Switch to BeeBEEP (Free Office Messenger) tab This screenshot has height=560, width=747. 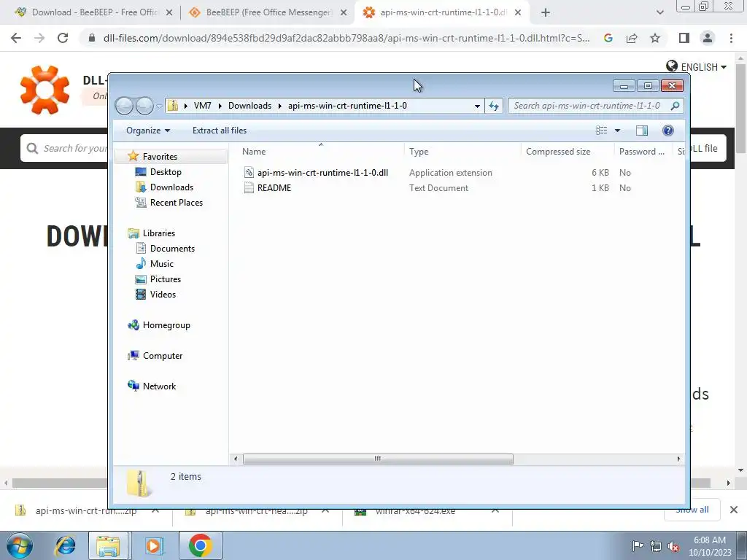[x=268, y=12]
